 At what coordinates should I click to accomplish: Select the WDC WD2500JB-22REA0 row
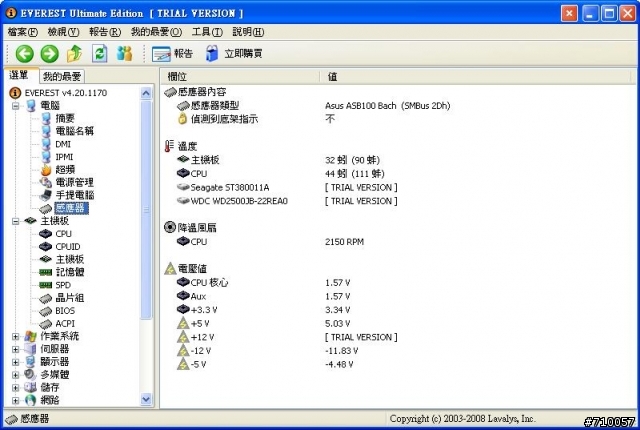tap(398, 201)
